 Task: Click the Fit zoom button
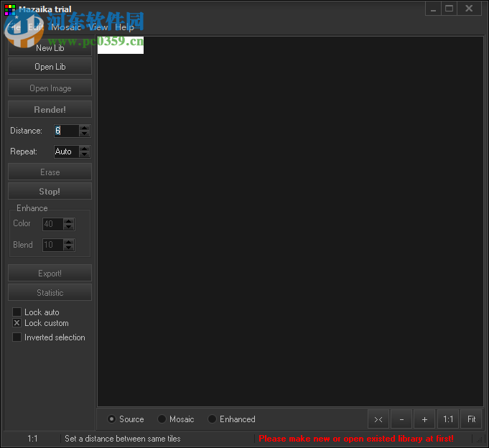click(x=471, y=419)
